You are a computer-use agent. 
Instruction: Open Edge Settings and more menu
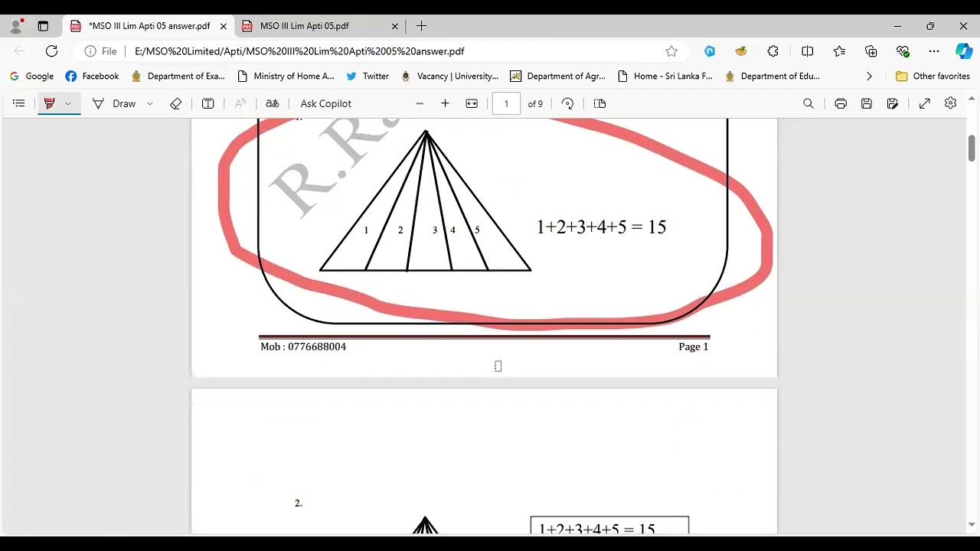(x=934, y=51)
